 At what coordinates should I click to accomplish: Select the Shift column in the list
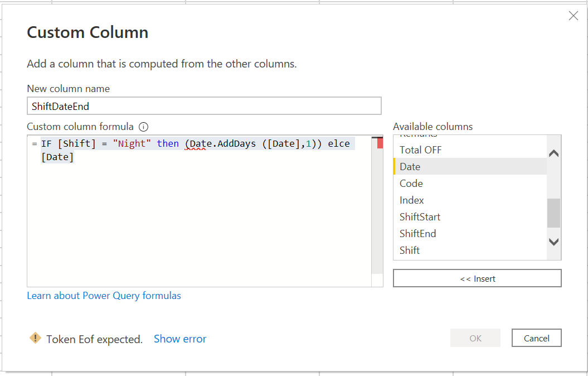pyautogui.click(x=470, y=250)
